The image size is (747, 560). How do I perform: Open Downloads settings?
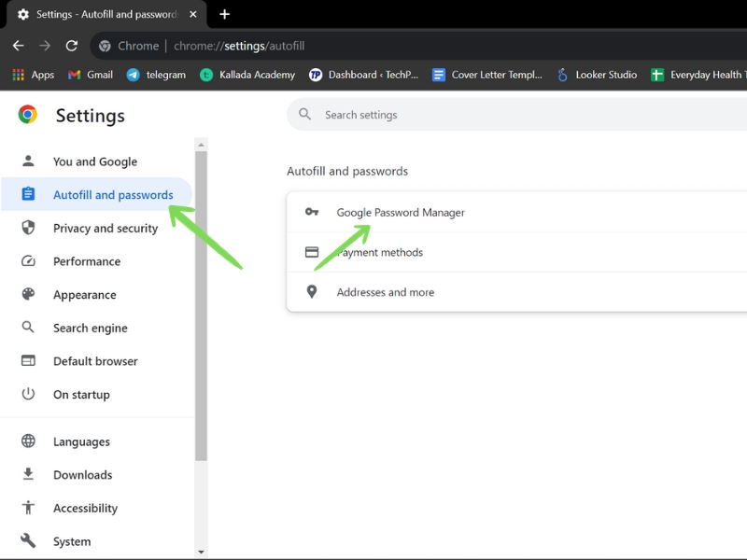click(x=98, y=475)
